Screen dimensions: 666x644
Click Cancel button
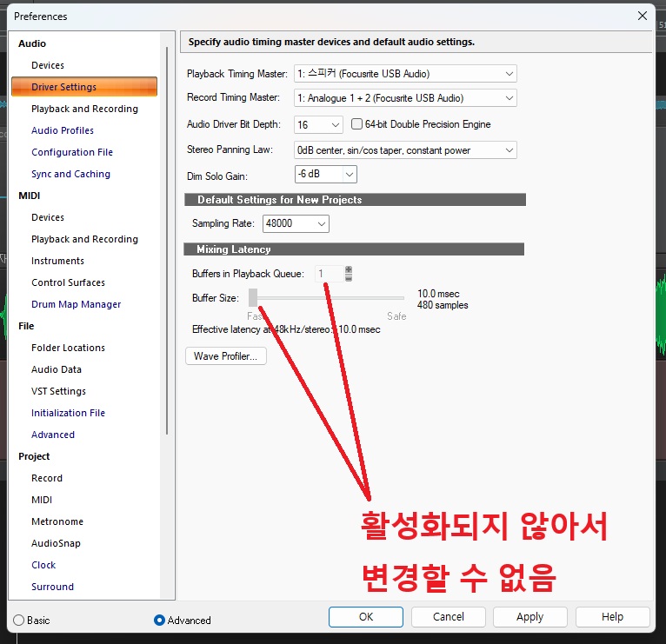pos(448,617)
